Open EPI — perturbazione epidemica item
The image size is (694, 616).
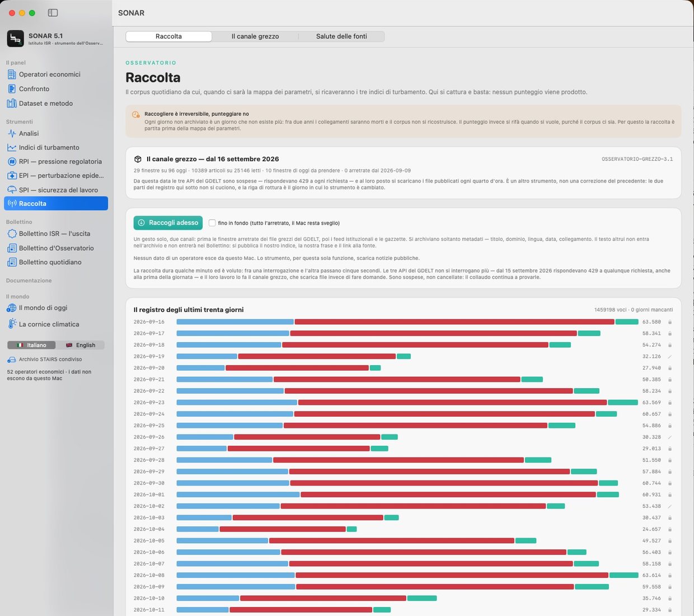(55, 176)
